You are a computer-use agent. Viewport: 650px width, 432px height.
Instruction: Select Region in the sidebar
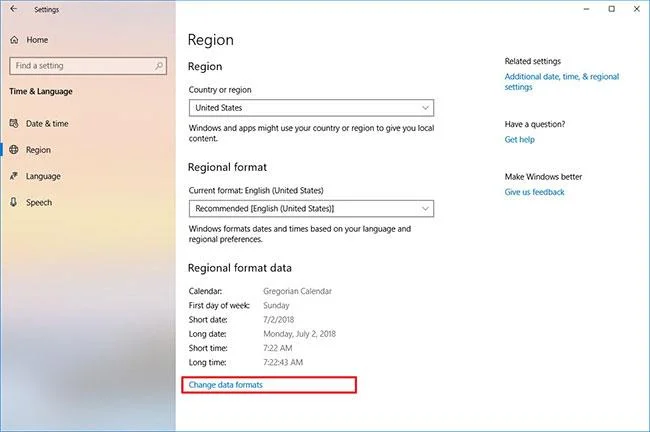click(39, 150)
